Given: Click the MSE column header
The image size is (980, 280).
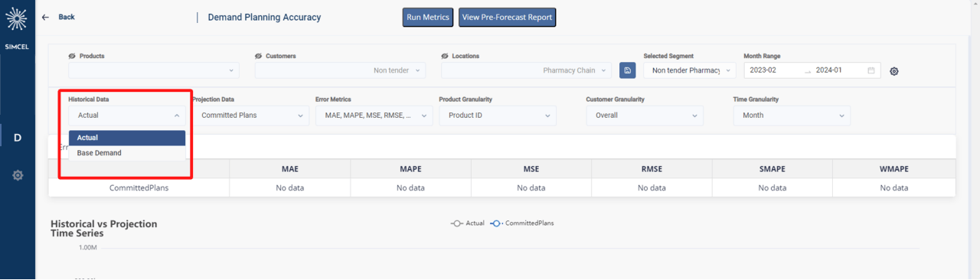Looking at the screenshot, I should (x=531, y=169).
